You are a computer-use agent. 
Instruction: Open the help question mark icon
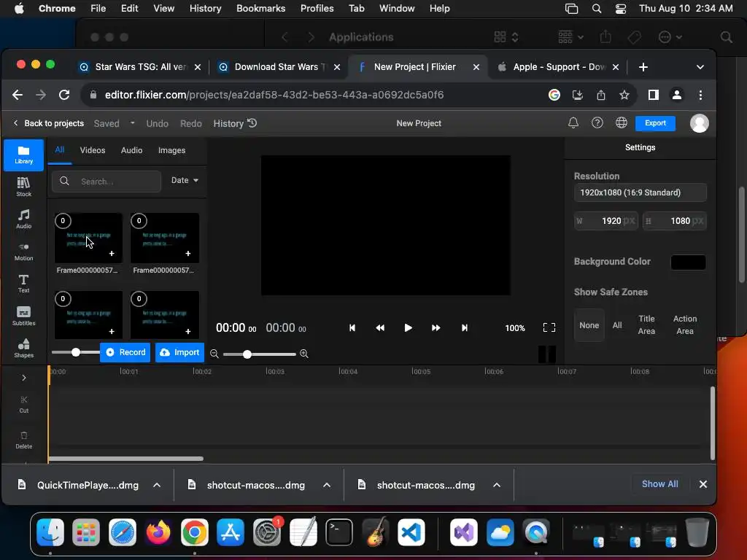(597, 122)
